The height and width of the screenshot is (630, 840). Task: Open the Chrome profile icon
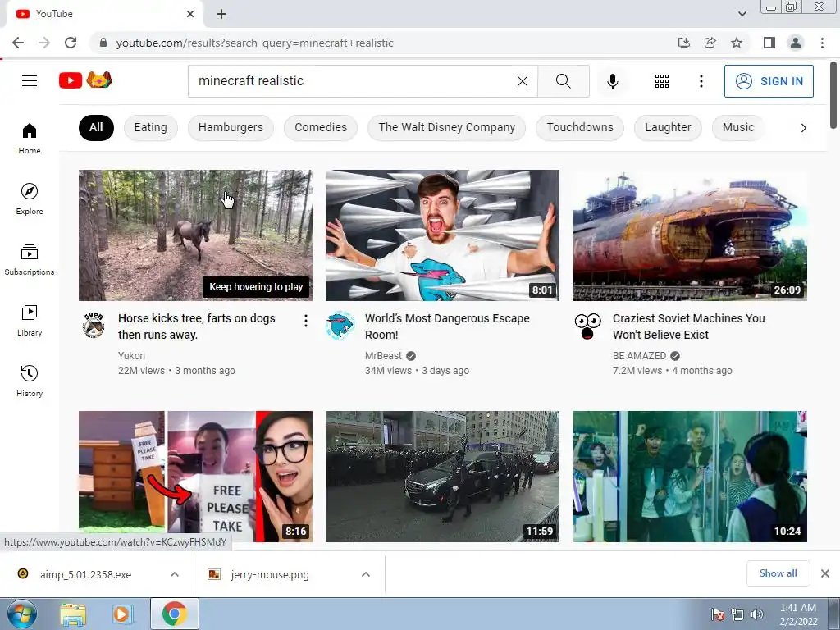pos(796,43)
